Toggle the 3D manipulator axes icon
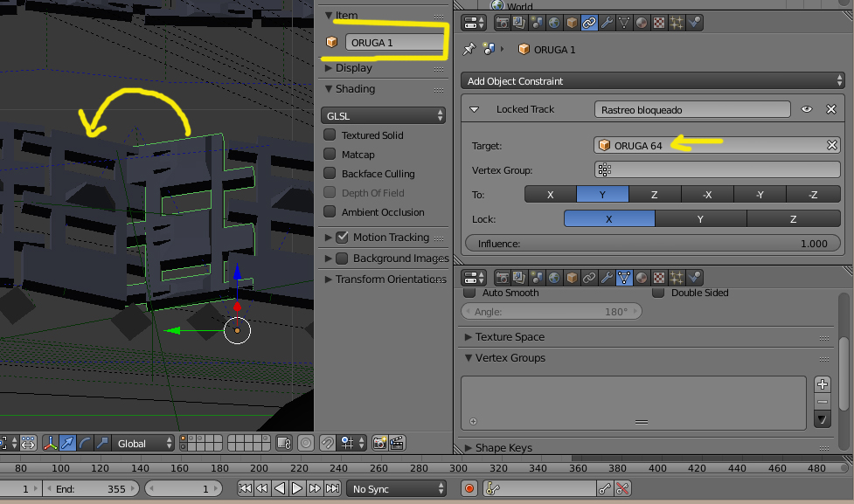854x504 pixels. pos(50,443)
